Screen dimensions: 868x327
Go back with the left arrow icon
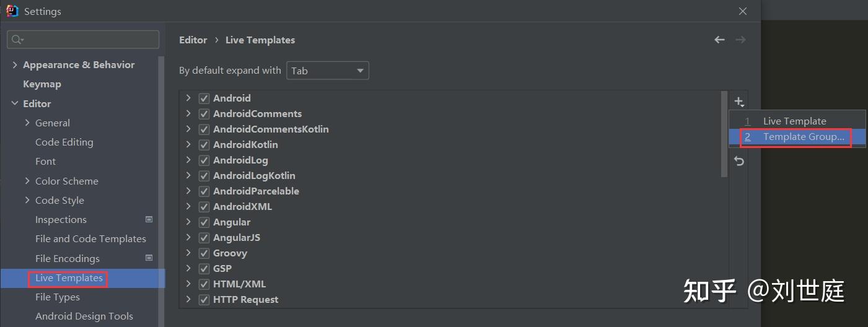(719, 40)
